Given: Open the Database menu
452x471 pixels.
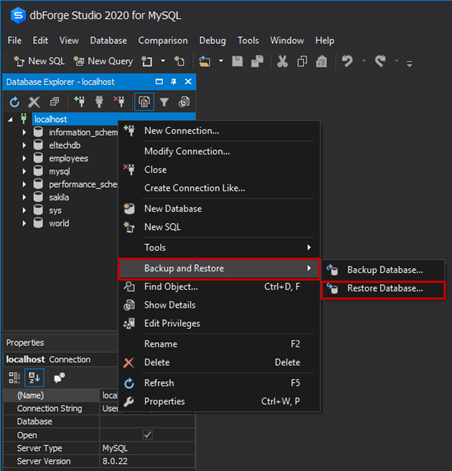Looking at the screenshot, I should (x=108, y=41).
